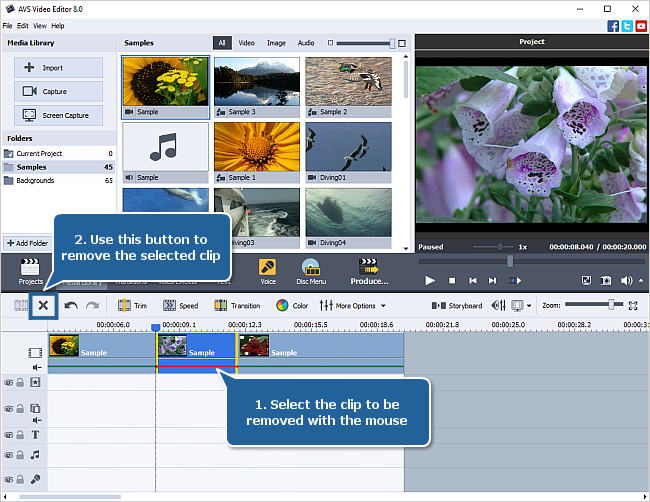This screenshot has width=650, height=502.
Task: Open the Speed settings
Action: tap(180, 305)
